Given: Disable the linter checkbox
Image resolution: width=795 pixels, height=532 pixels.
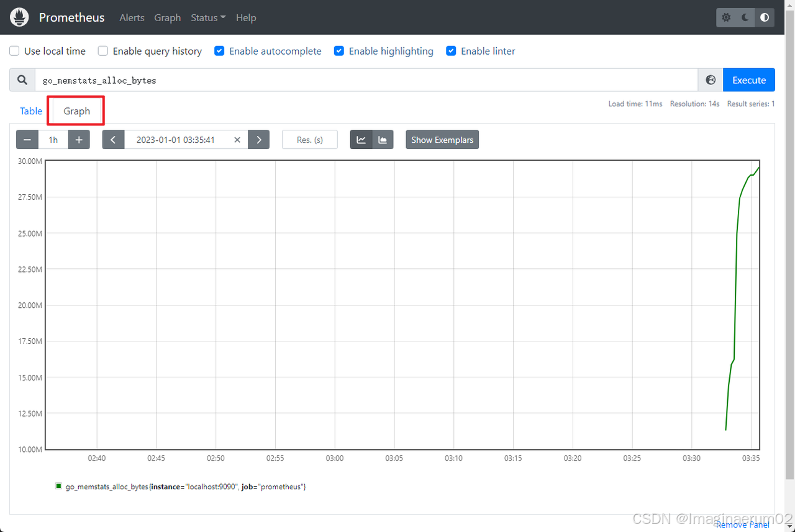Looking at the screenshot, I should pos(451,51).
